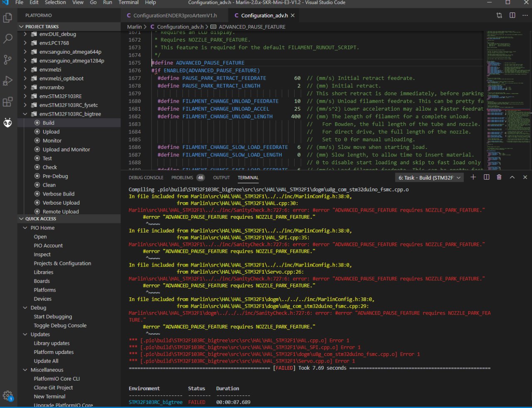Switch to ConfigurationENDER3proArtemV1.h tab
This screenshot has height=408, width=532.
(x=175, y=15)
